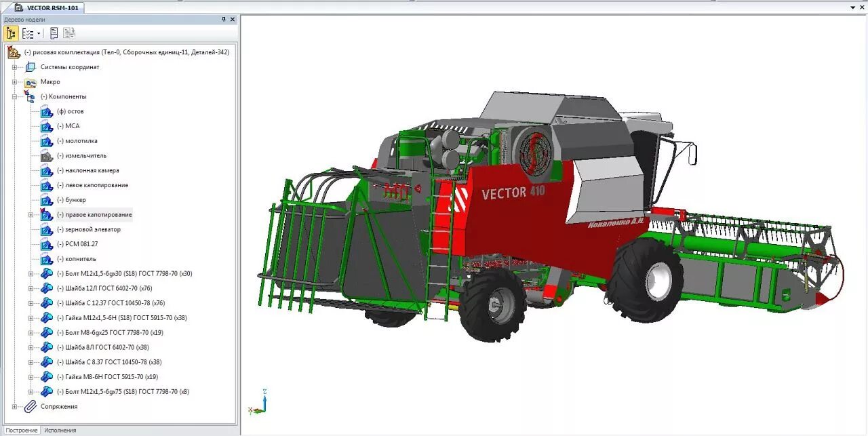
Task: Expand Гайка М8-6Н ГОСТ 5915-70 node
Action: (x=31, y=377)
